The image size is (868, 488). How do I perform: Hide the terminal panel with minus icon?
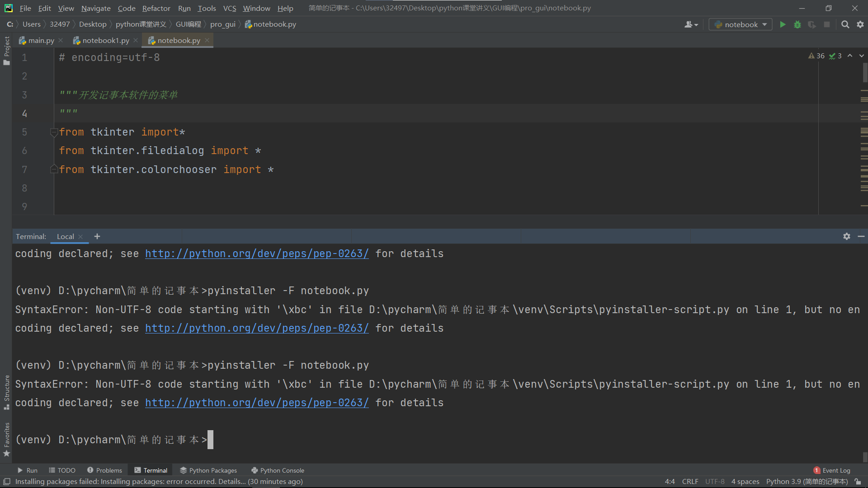[861, 236]
